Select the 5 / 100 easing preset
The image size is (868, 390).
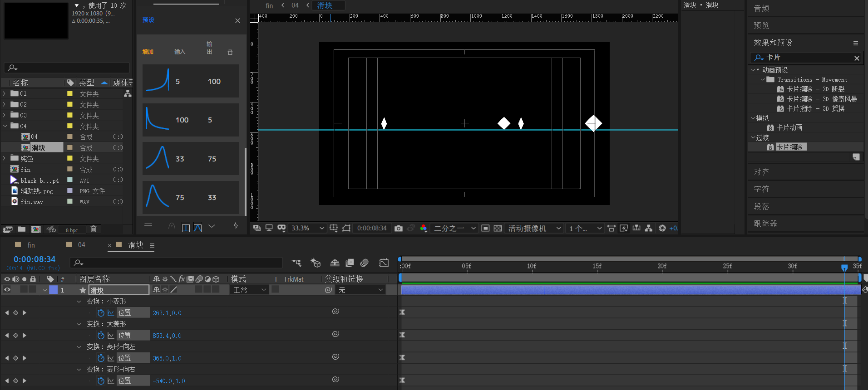pyautogui.click(x=191, y=81)
